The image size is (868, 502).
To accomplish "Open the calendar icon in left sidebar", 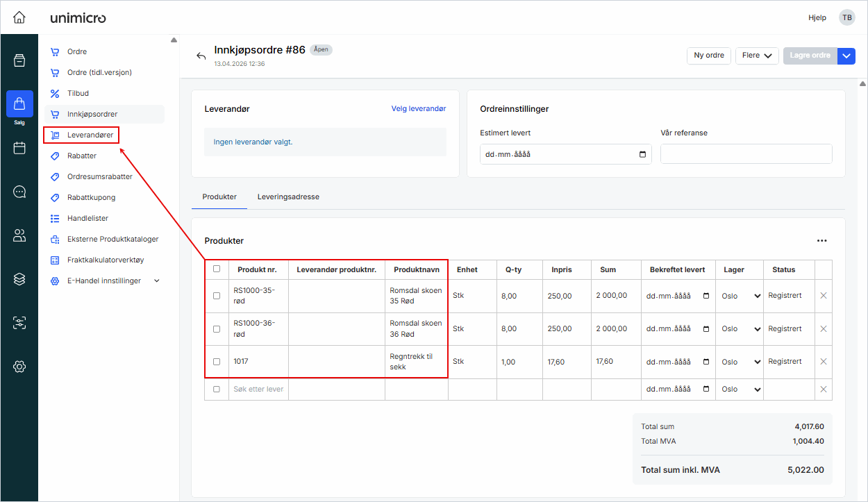I will pyautogui.click(x=19, y=148).
